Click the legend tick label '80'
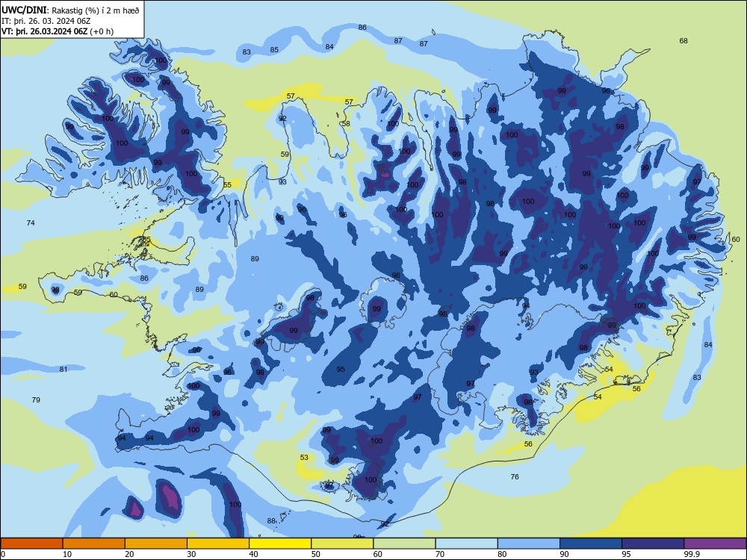Screen dimensions: 747x560 click(x=502, y=554)
